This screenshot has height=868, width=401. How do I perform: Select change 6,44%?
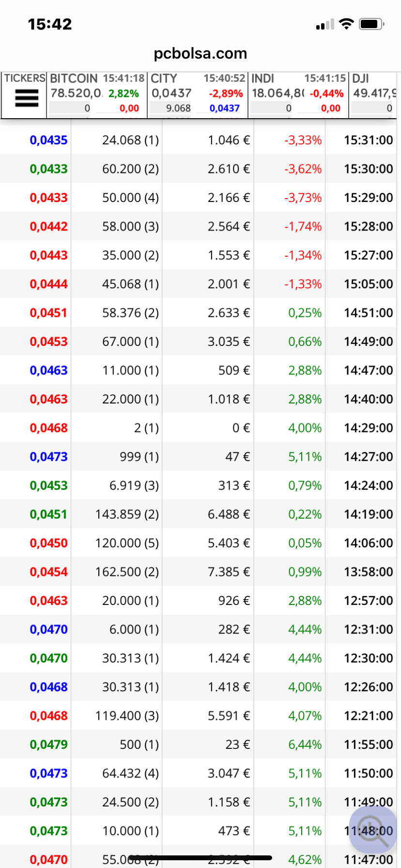click(x=305, y=744)
